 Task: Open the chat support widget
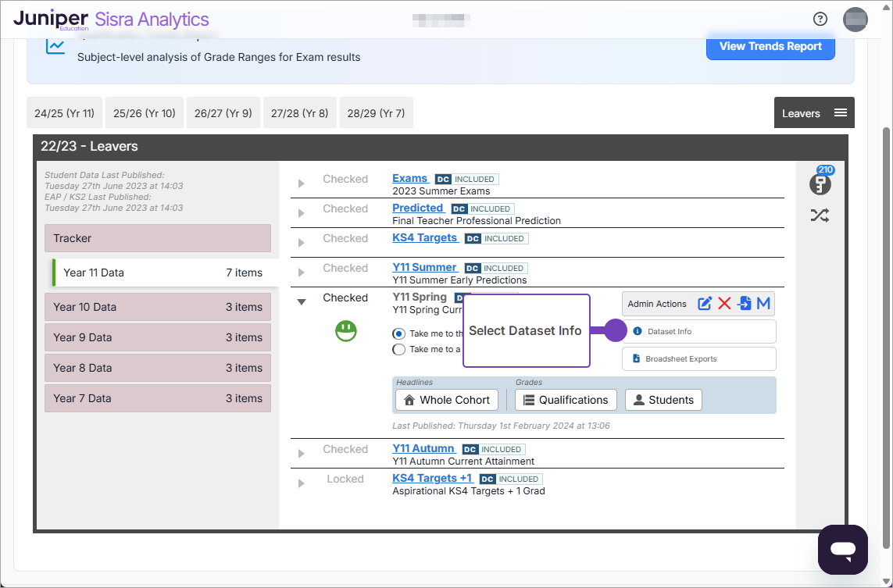(843, 550)
